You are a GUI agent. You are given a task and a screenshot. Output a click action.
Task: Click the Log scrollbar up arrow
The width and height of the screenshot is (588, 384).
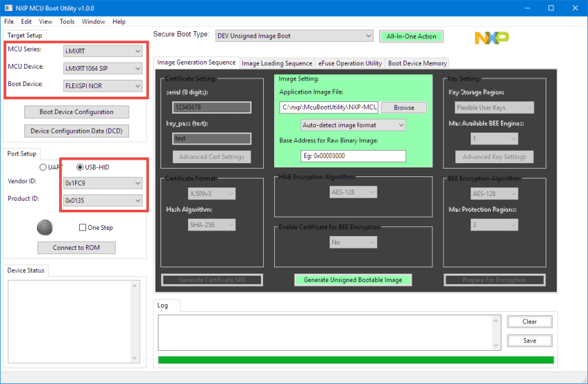click(x=496, y=320)
